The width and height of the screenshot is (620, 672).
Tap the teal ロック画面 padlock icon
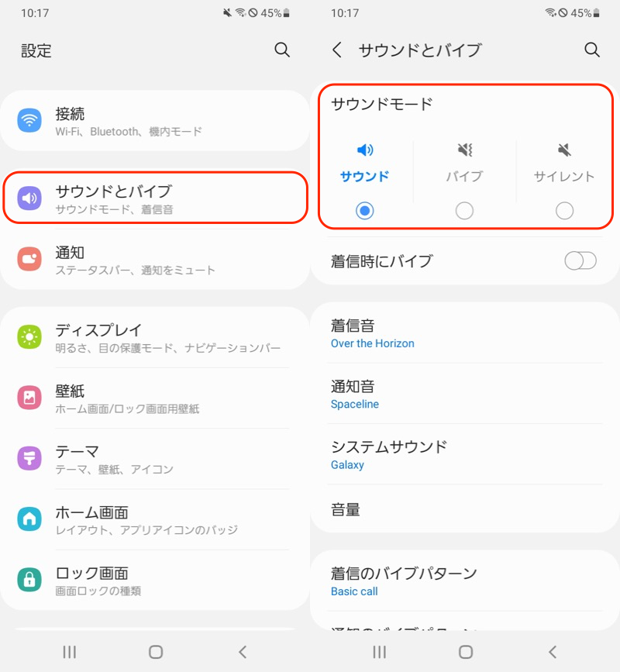click(x=29, y=580)
